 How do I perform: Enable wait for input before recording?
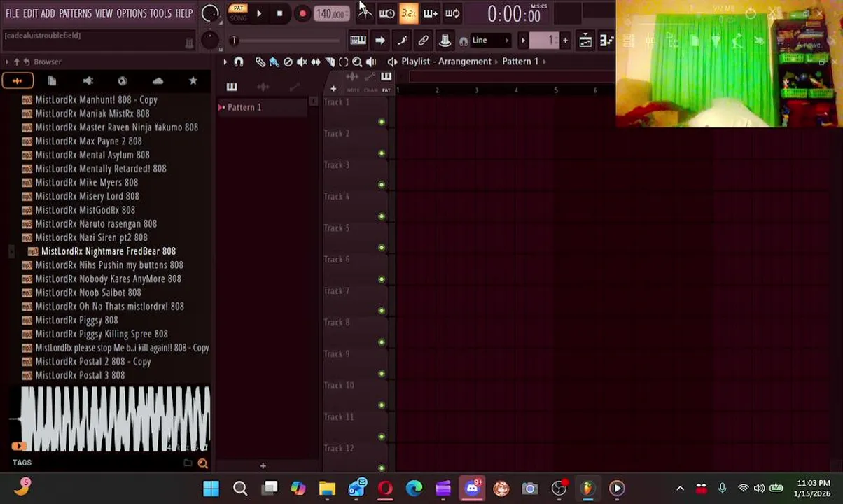[386, 13]
